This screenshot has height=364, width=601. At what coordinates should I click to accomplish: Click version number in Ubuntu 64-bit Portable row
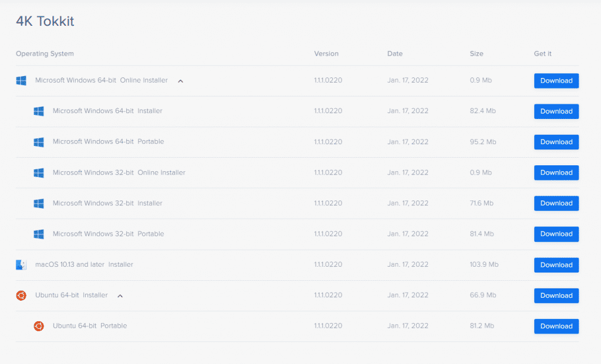point(328,326)
